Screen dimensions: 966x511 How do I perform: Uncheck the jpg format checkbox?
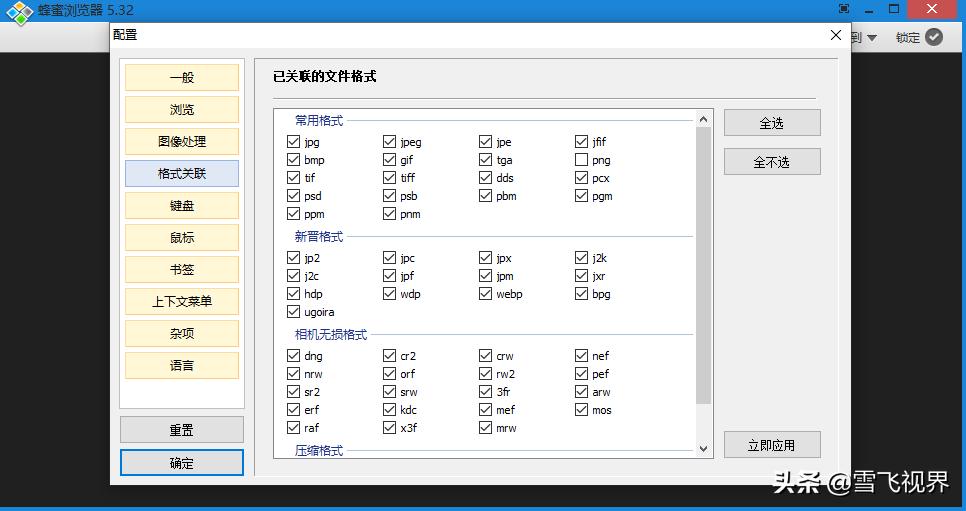pyautogui.click(x=293, y=142)
